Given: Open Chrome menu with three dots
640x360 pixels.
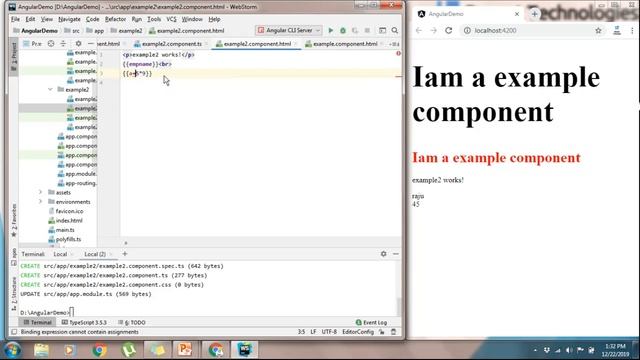Looking at the screenshot, I should click(632, 31).
